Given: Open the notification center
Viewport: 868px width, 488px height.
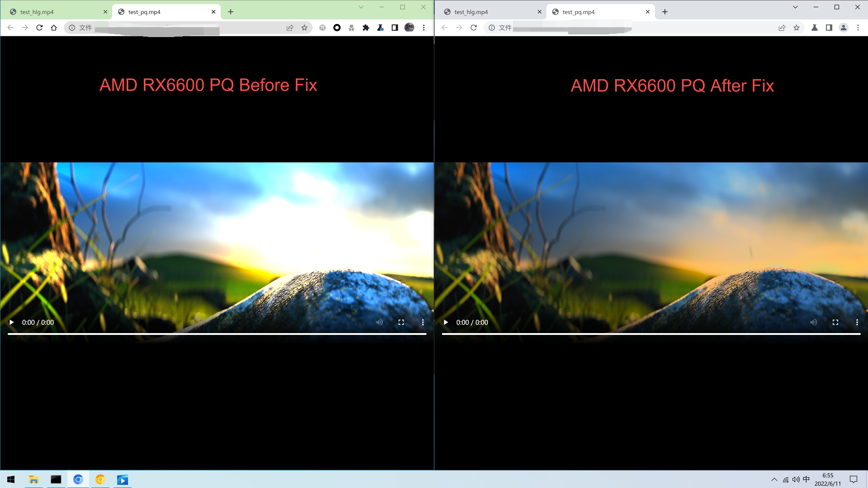Looking at the screenshot, I should [x=854, y=479].
